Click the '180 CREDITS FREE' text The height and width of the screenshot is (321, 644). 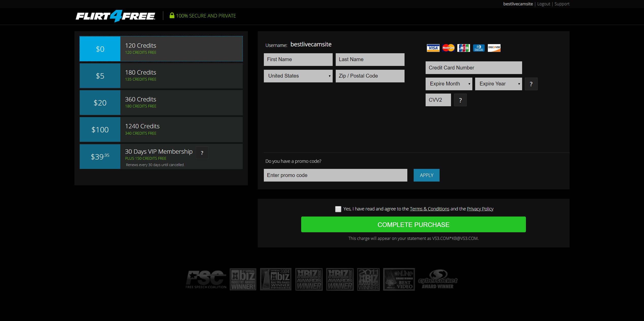pyautogui.click(x=141, y=106)
